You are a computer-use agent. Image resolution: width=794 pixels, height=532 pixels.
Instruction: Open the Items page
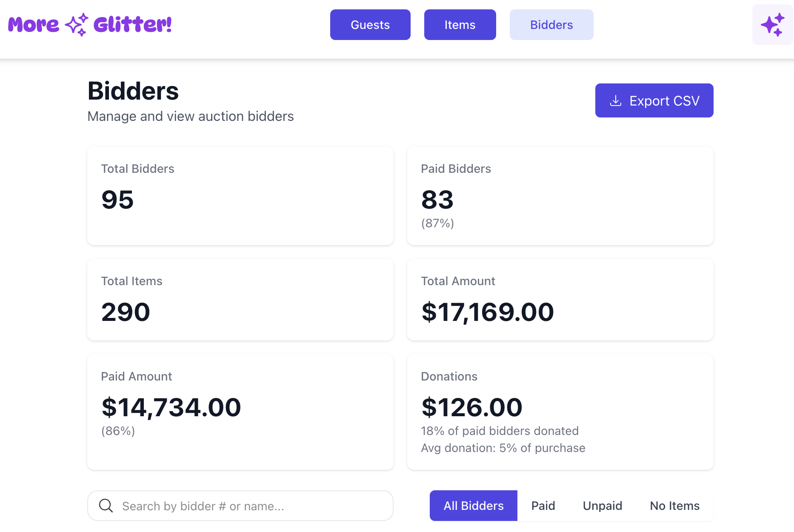pos(460,25)
